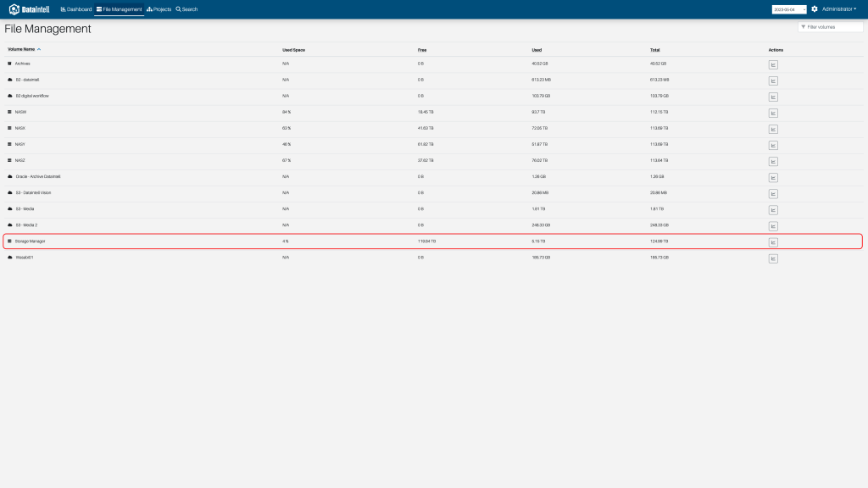Click the cloud icon beside B2 - dataintell
The image size is (868, 488).
pyautogui.click(x=10, y=80)
